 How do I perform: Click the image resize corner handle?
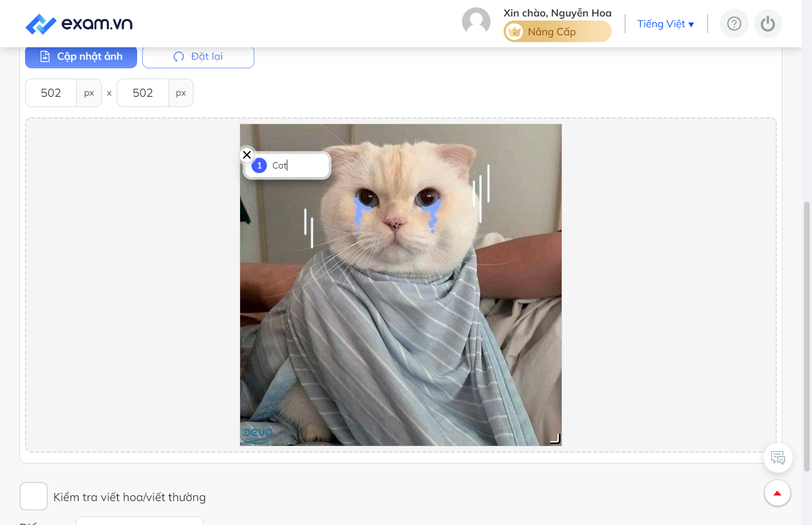555,438
